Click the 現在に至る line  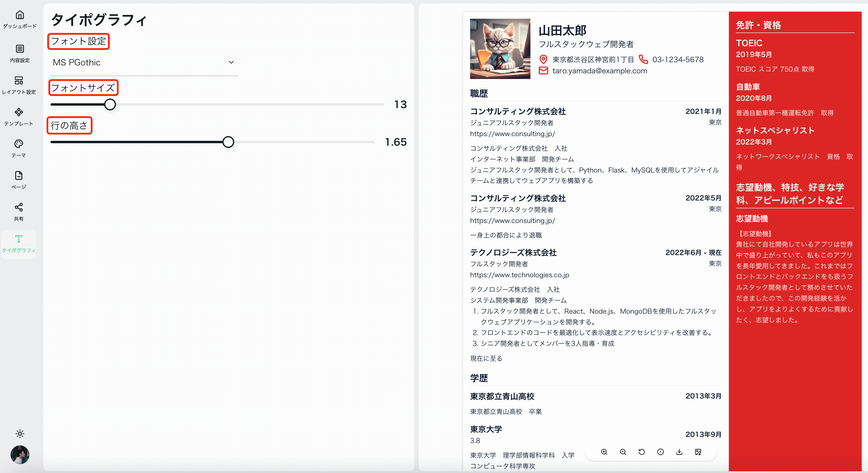486,359
